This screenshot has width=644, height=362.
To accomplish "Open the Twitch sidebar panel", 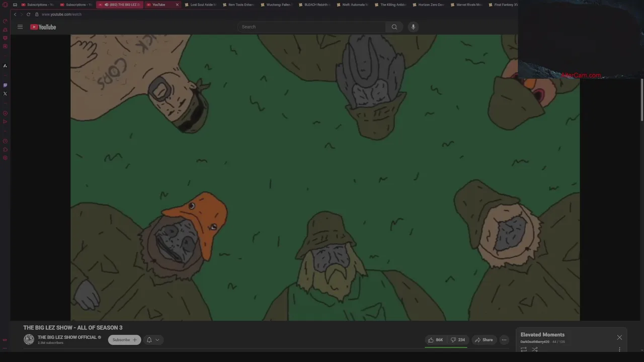I will coord(5,85).
